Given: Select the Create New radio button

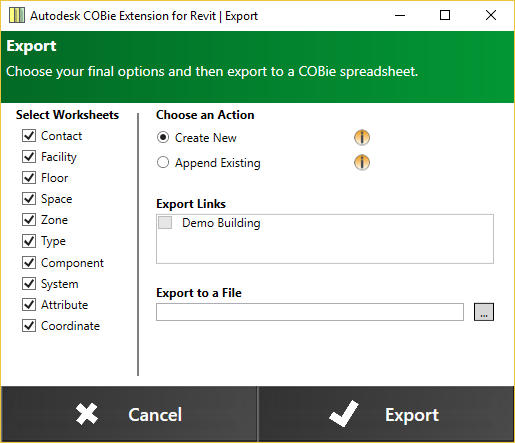Looking at the screenshot, I should (163, 137).
